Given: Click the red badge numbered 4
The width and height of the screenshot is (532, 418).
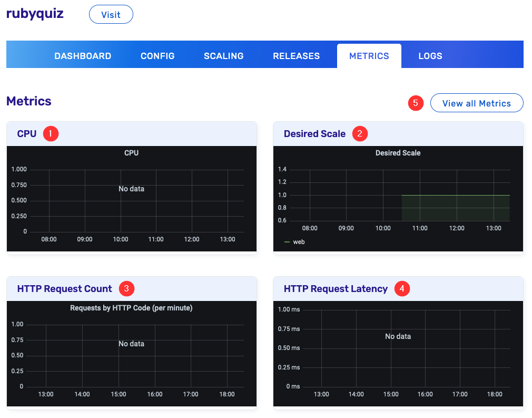Looking at the screenshot, I should (x=402, y=289).
